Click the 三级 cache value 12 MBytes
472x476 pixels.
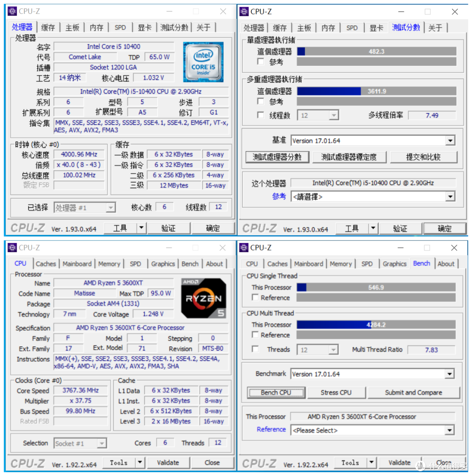[x=174, y=185]
